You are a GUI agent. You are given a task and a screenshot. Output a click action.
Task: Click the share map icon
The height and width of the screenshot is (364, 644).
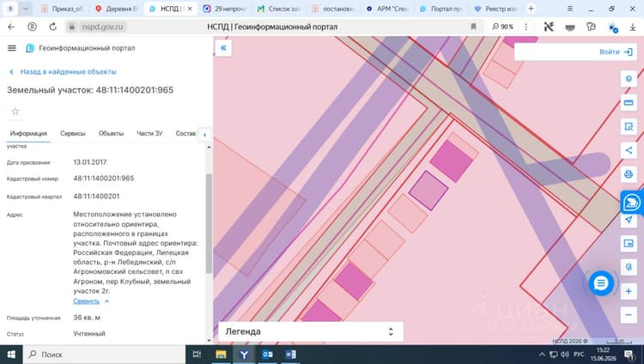[629, 150]
